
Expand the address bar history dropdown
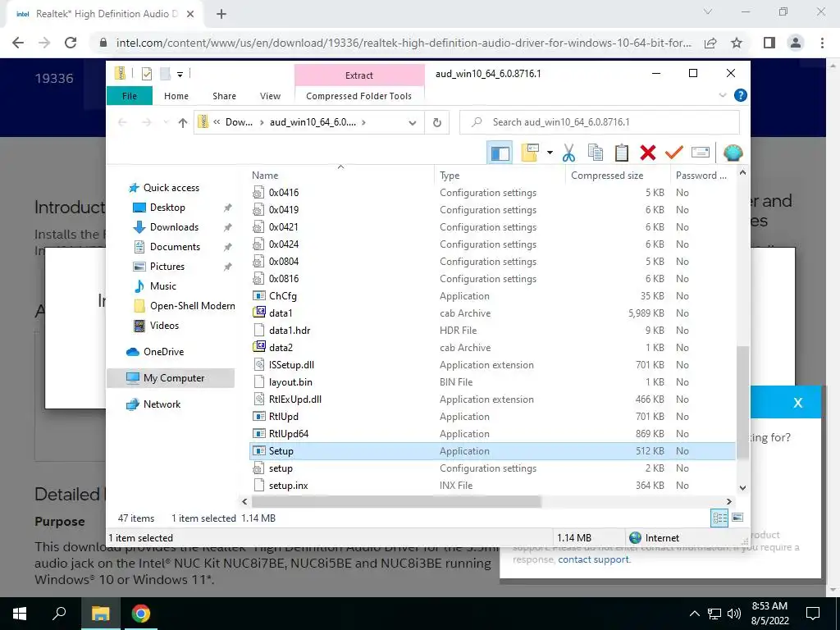click(x=413, y=123)
